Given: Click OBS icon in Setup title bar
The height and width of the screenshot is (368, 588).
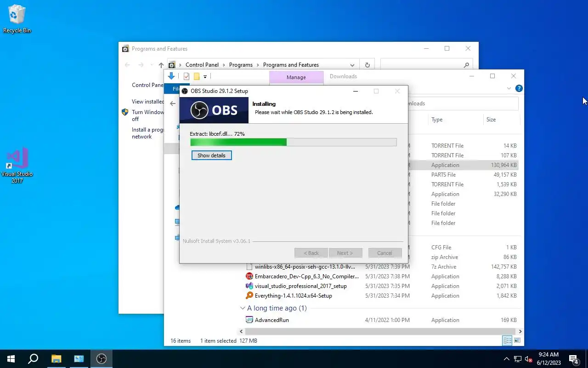Looking at the screenshot, I should click(185, 91).
